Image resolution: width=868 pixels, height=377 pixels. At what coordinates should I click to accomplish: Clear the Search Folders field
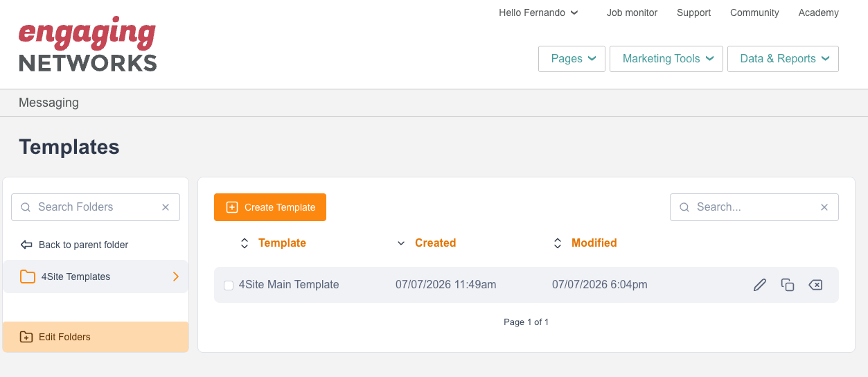166,207
